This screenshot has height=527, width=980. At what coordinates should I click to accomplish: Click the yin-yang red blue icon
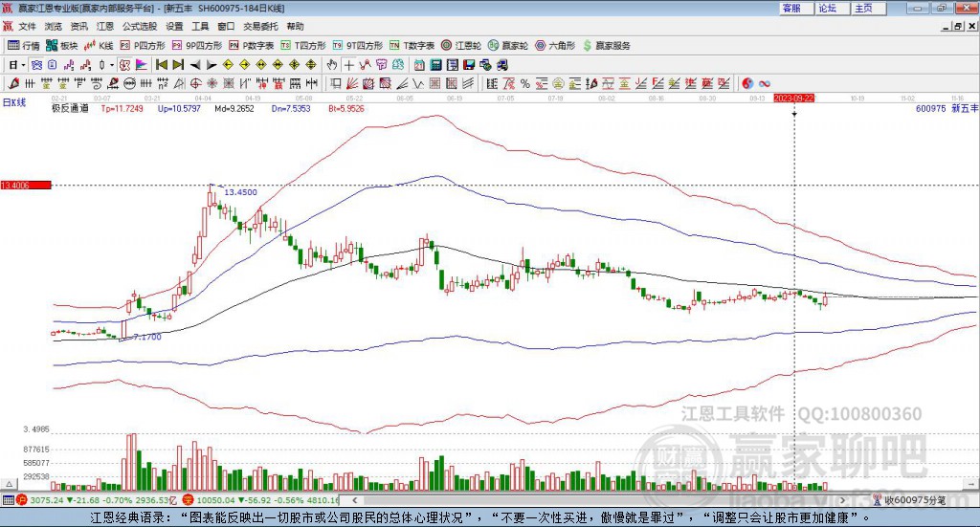[747, 83]
